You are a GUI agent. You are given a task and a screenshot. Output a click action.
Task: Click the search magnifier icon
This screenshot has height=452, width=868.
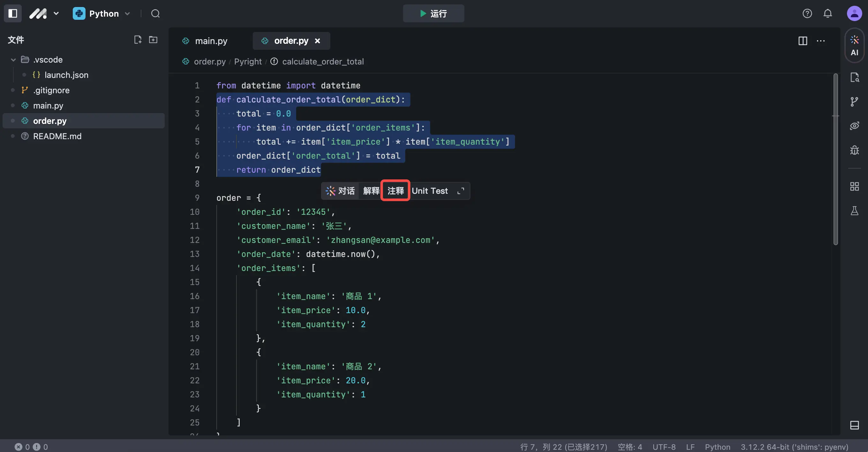point(155,13)
